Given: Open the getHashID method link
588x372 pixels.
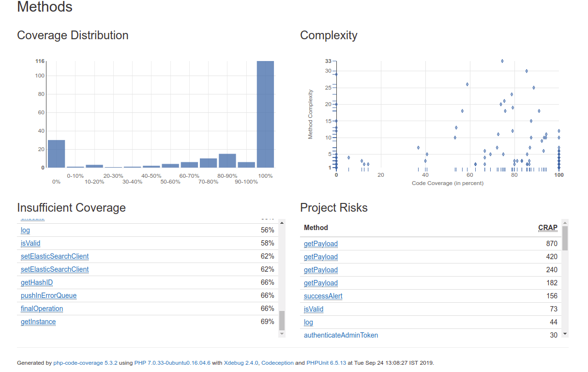Looking at the screenshot, I should [x=37, y=282].
